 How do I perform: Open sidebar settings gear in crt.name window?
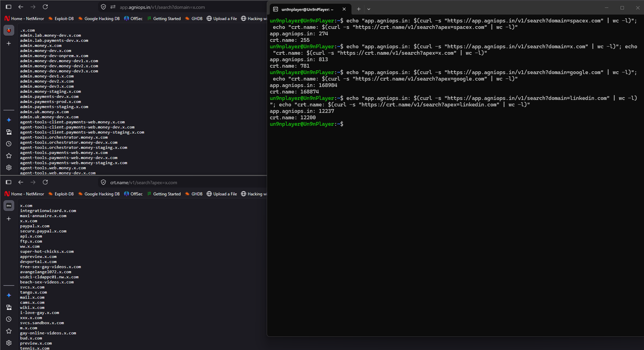pos(9,342)
